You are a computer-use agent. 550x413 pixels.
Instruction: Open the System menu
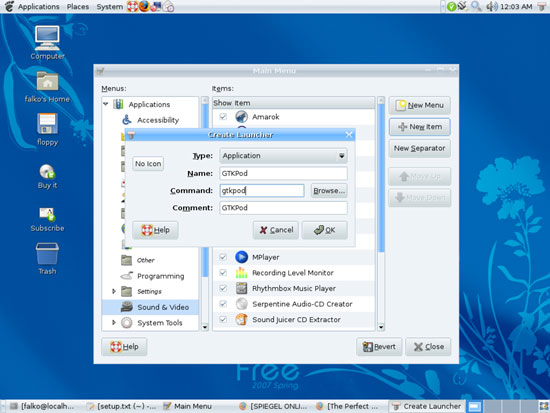pyautogui.click(x=109, y=6)
